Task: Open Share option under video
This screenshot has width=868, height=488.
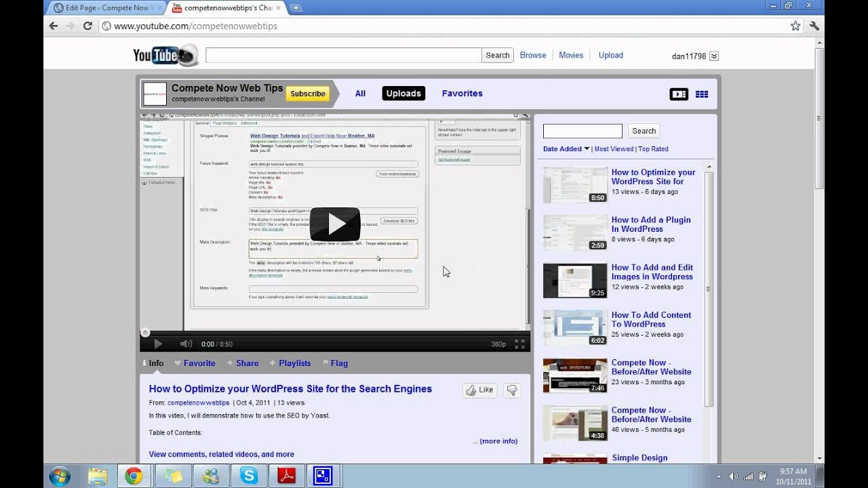Action: pyautogui.click(x=243, y=363)
